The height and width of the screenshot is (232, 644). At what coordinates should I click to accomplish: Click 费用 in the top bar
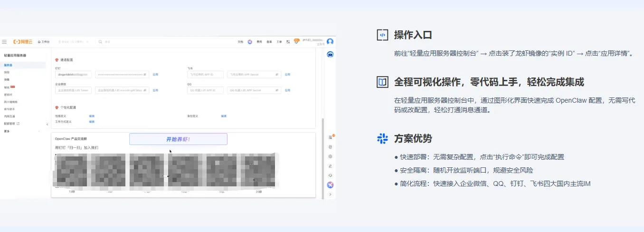259,42
